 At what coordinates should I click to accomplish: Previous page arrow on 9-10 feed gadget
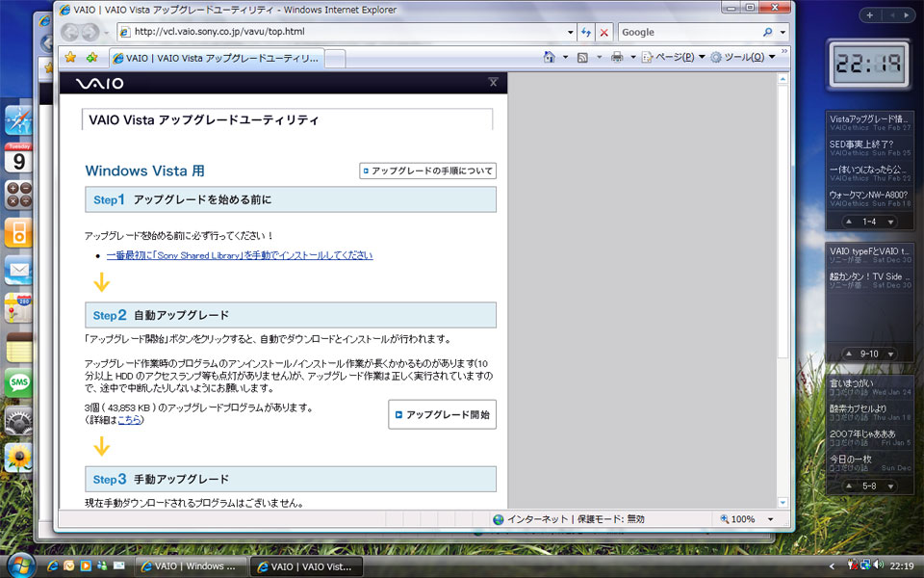(x=849, y=354)
